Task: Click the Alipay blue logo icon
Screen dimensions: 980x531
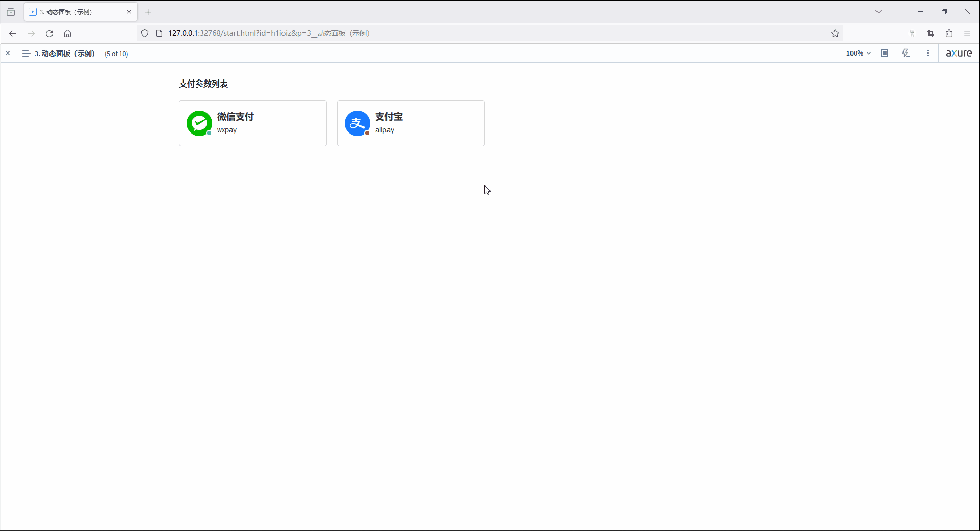Action: [x=357, y=123]
